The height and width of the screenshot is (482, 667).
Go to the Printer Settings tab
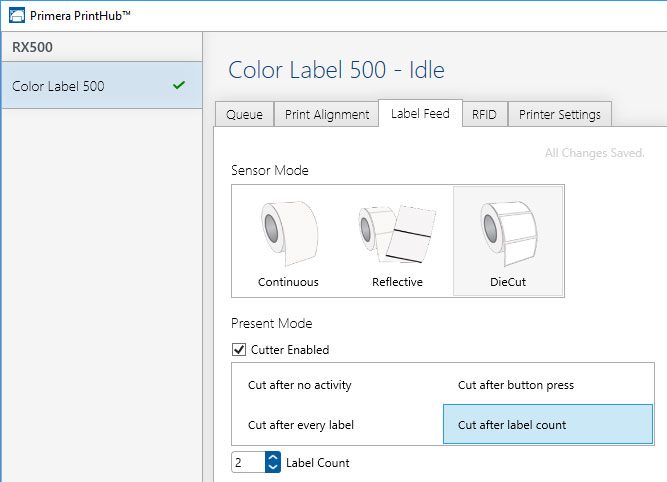[560, 114]
